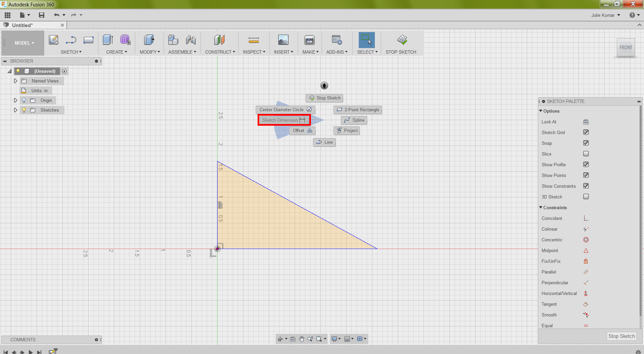
Task: Toggle the Snap checkbox
Action: tap(586, 143)
